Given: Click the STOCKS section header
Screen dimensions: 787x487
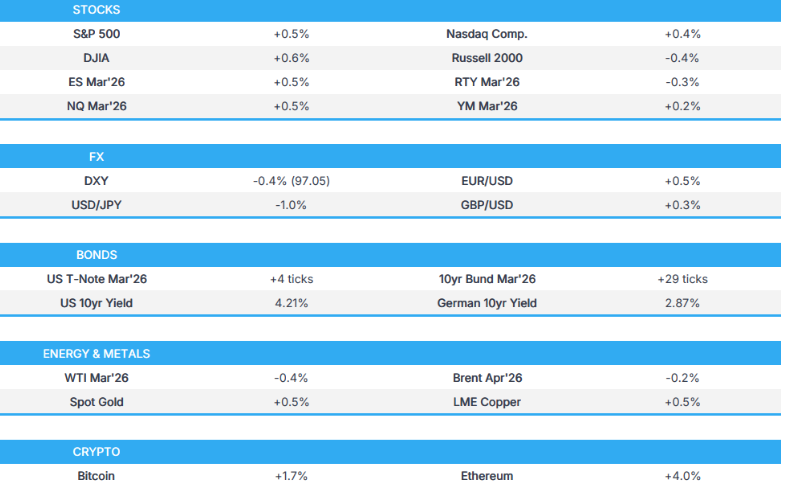Looking at the screenshot, I should (x=97, y=9).
